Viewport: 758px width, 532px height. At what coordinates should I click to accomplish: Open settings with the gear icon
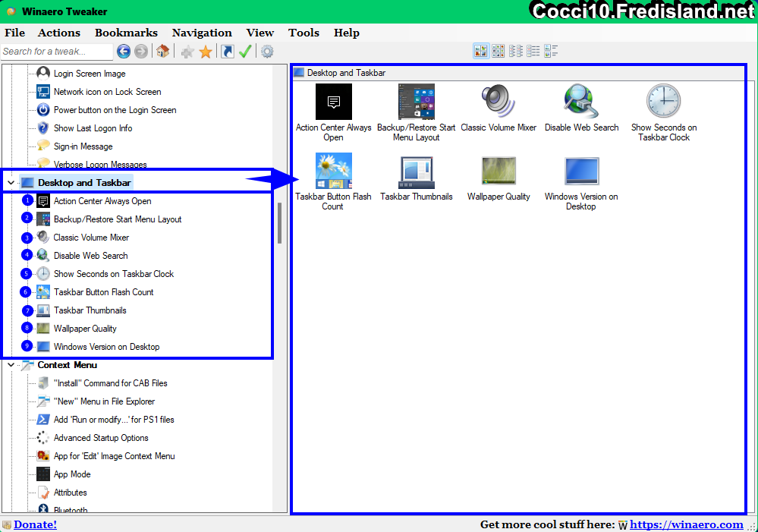point(267,52)
